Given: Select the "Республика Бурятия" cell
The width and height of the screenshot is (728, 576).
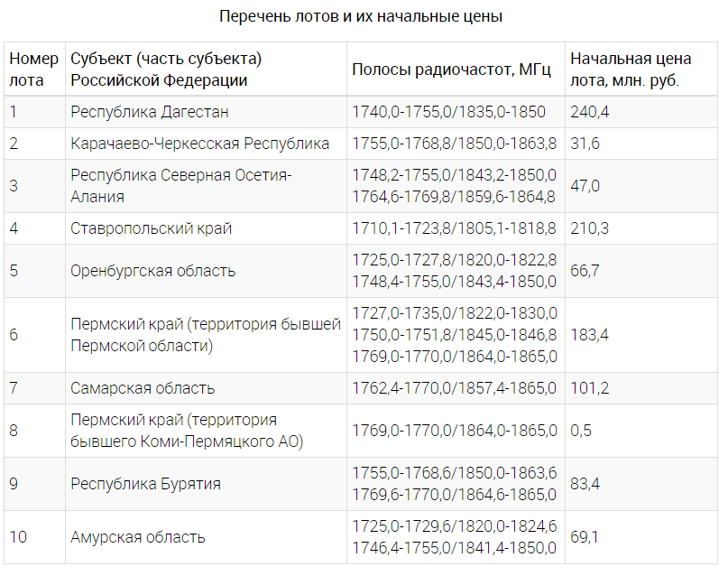Looking at the screenshot, I should (146, 484).
